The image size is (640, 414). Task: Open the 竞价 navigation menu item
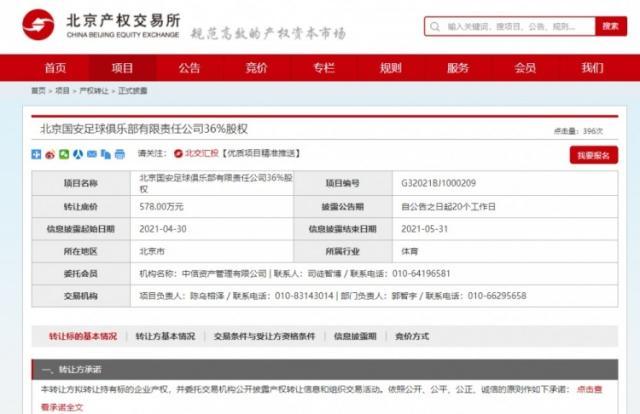coord(256,68)
